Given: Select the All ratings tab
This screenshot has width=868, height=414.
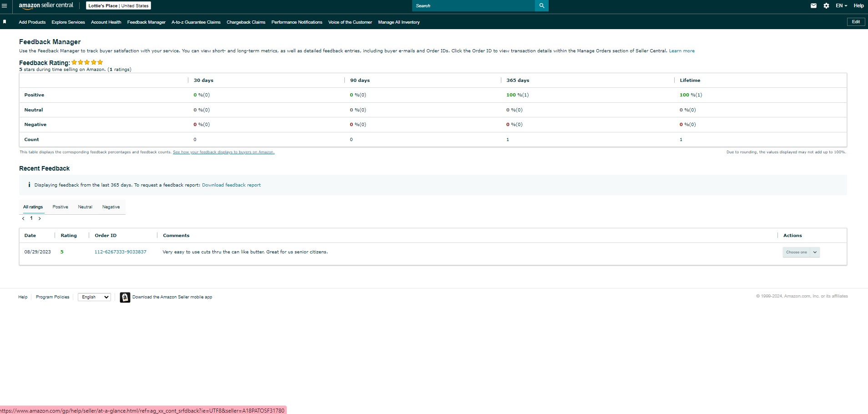Looking at the screenshot, I should click(33, 207).
